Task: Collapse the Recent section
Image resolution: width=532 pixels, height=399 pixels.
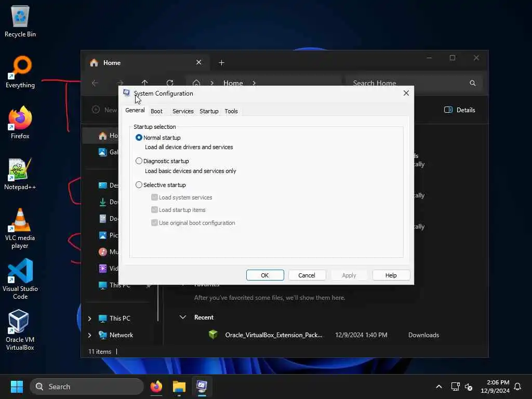Action: point(182,317)
